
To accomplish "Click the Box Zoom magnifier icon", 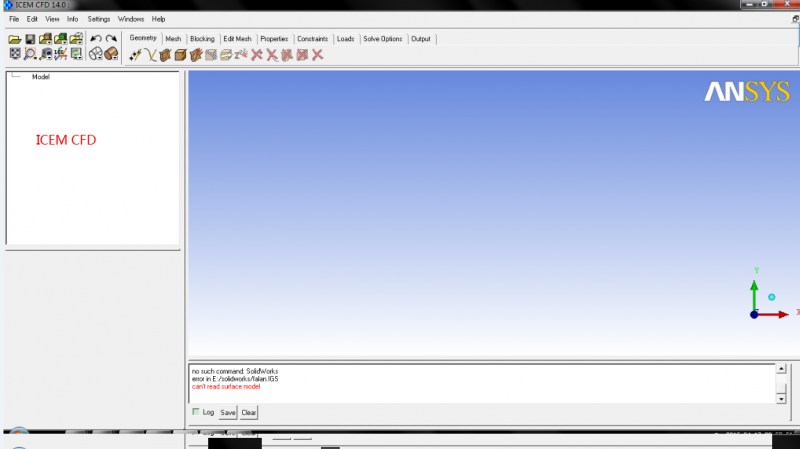I will tap(30, 54).
